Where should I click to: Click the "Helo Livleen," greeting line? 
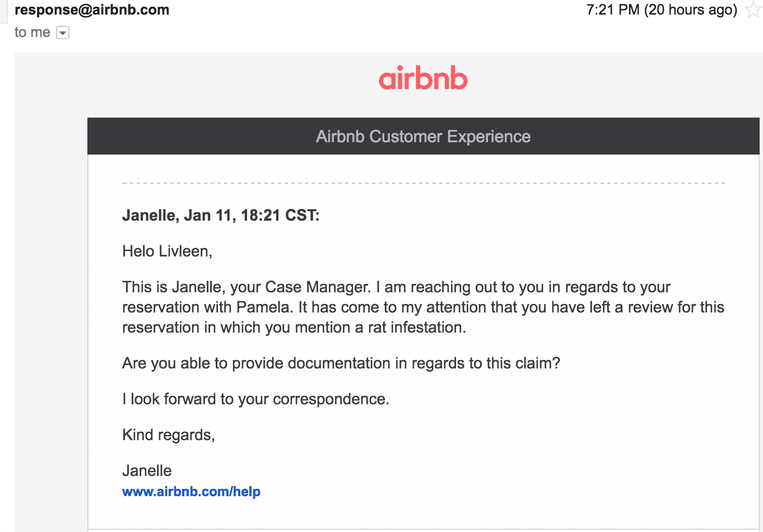tap(167, 251)
